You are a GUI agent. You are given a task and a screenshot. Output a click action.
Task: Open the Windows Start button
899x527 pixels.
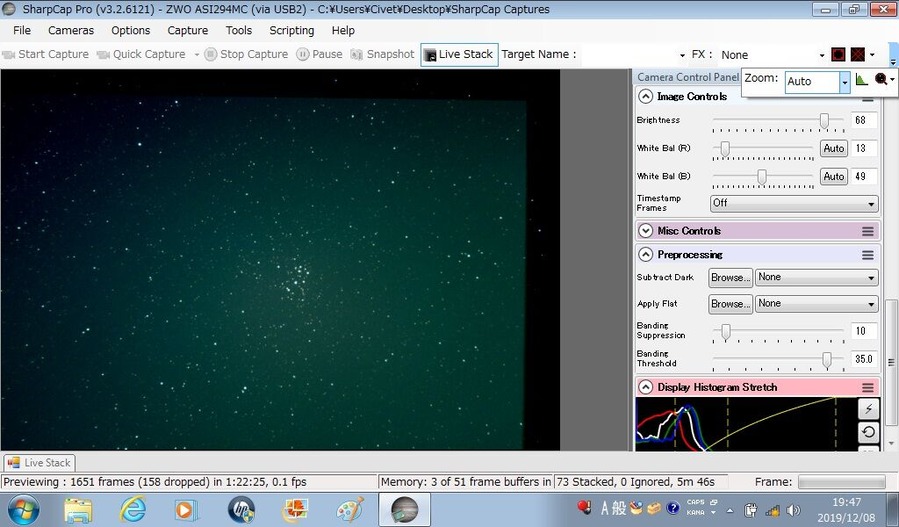pos(24,510)
